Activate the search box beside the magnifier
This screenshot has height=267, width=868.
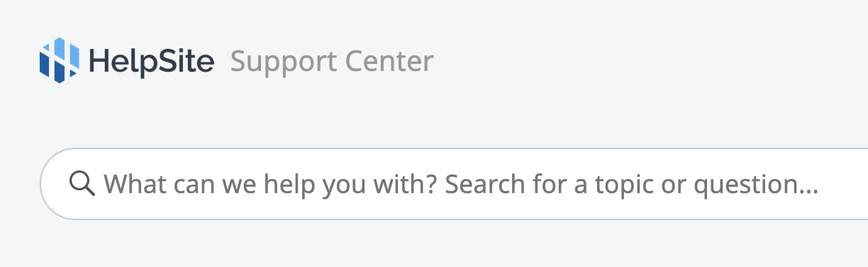pyautogui.click(x=455, y=184)
